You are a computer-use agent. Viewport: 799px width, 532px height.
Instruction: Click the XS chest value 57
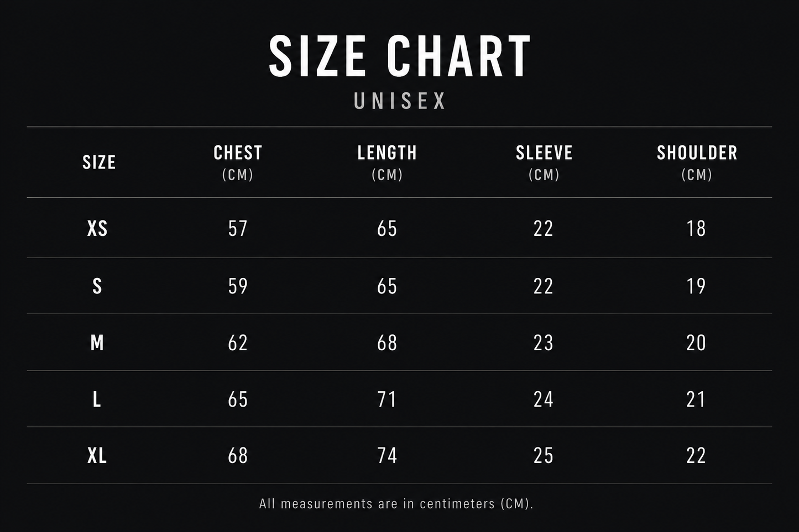pyautogui.click(x=238, y=229)
